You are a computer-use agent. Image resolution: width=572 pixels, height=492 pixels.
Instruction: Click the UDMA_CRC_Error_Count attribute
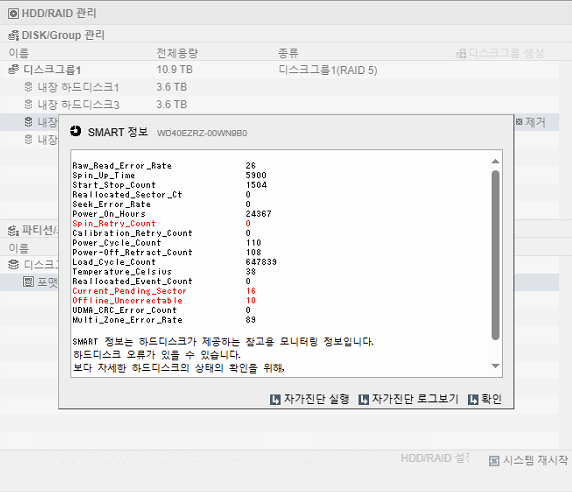(x=124, y=310)
